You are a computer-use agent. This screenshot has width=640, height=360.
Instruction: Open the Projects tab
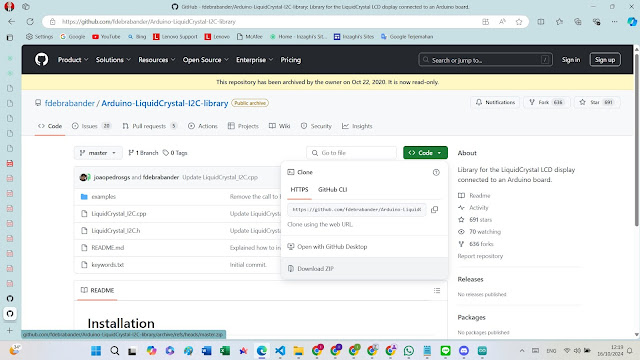coord(243,126)
